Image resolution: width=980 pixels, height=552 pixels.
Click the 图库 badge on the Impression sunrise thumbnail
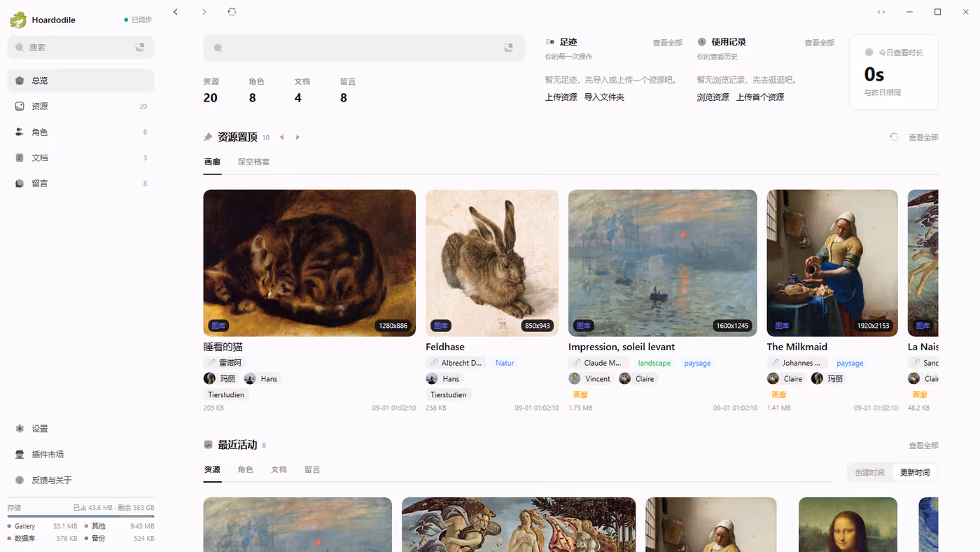[x=584, y=326]
